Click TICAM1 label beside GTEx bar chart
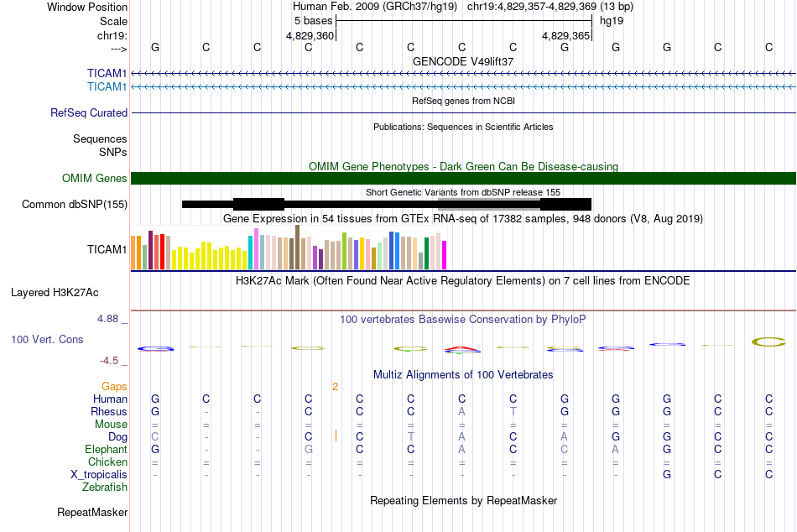The width and height of the screenshot is (797, 532). coord(107,249)
